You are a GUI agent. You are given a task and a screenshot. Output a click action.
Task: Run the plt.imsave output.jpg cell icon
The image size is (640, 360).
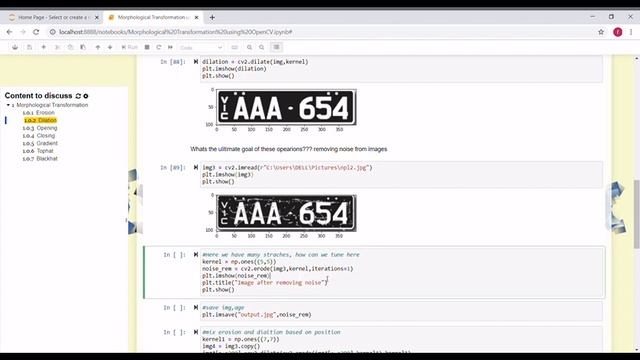click(x=196, y=308)
